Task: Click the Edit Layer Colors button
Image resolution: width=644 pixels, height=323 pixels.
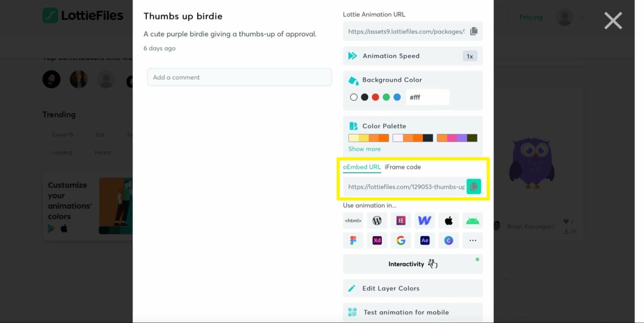Action: coord(413,288)
